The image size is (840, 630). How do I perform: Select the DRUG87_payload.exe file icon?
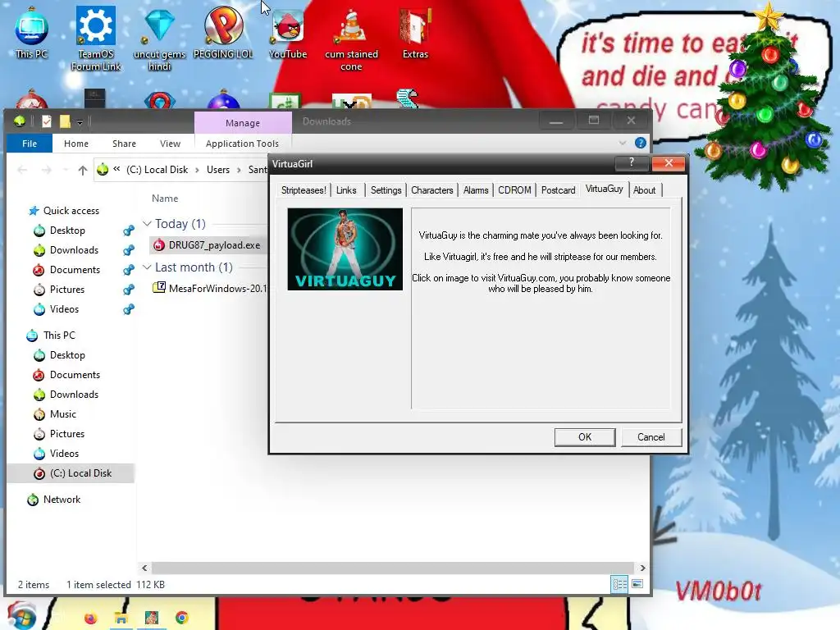pyautogui.click(x=159, y=244)
